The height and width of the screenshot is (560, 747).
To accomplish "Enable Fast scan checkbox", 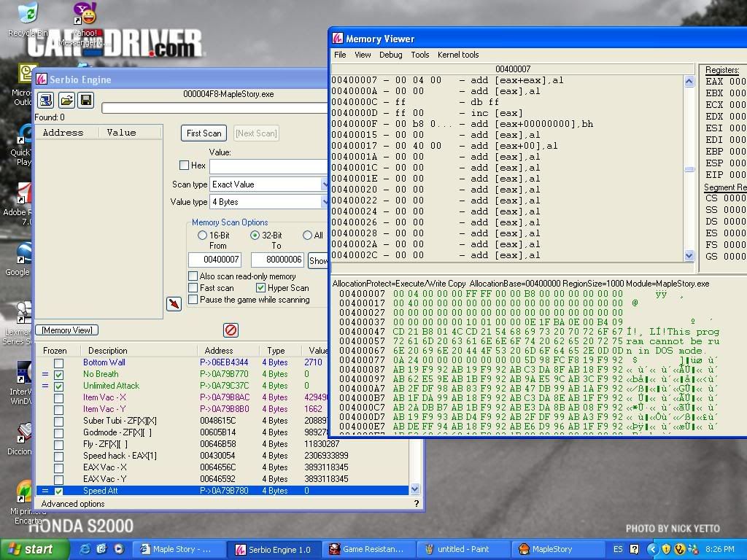I will pyautogui.click(x=193, y=287).
